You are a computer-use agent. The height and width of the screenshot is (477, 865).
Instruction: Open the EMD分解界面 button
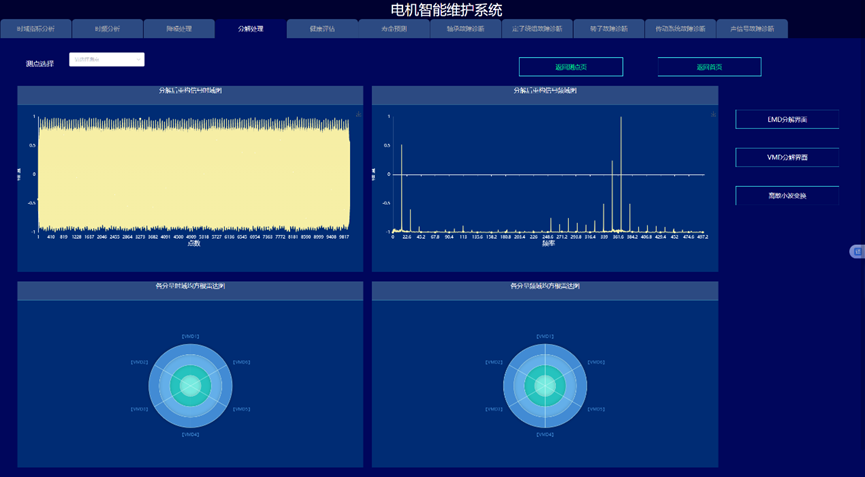click(787, 120)
